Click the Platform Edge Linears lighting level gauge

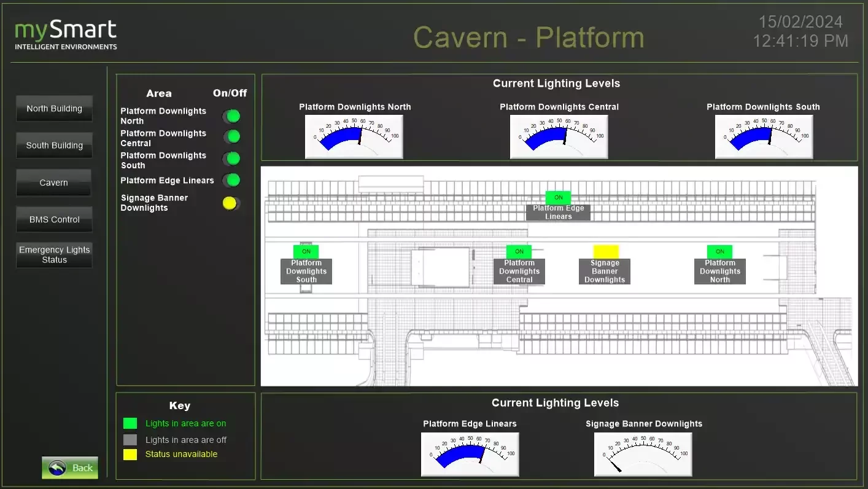[470, 454]
